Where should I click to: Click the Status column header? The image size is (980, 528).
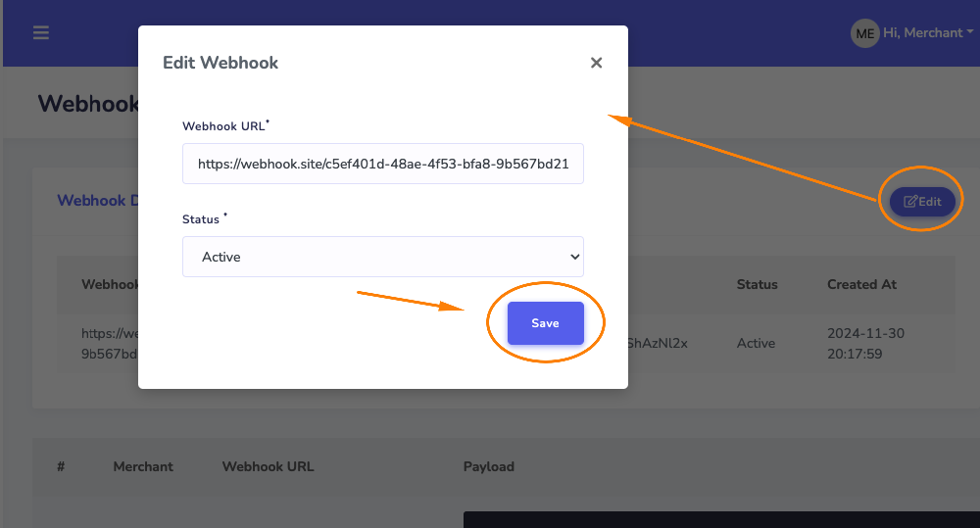point(757,284)
